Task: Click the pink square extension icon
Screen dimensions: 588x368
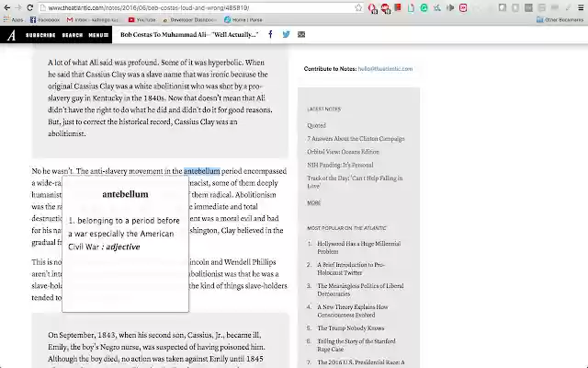Action: [463, 8]
